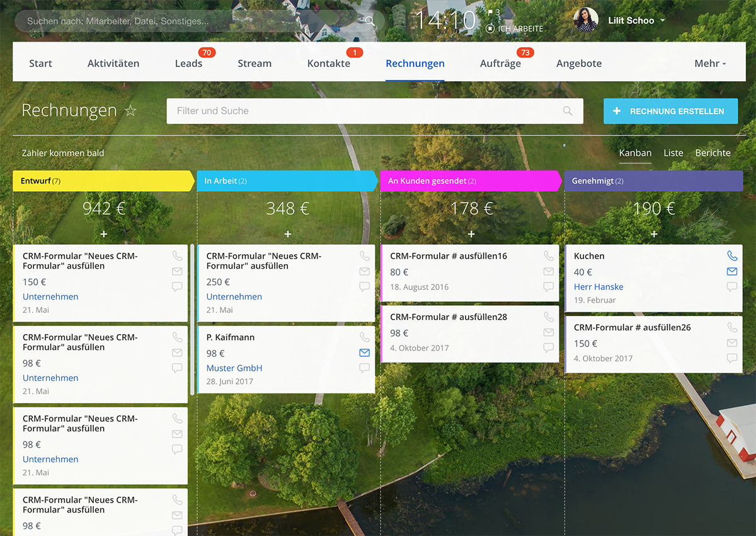Open the Muster GmbH company link
The width and height of the screenshot is (756, 536).
(234, 368)
